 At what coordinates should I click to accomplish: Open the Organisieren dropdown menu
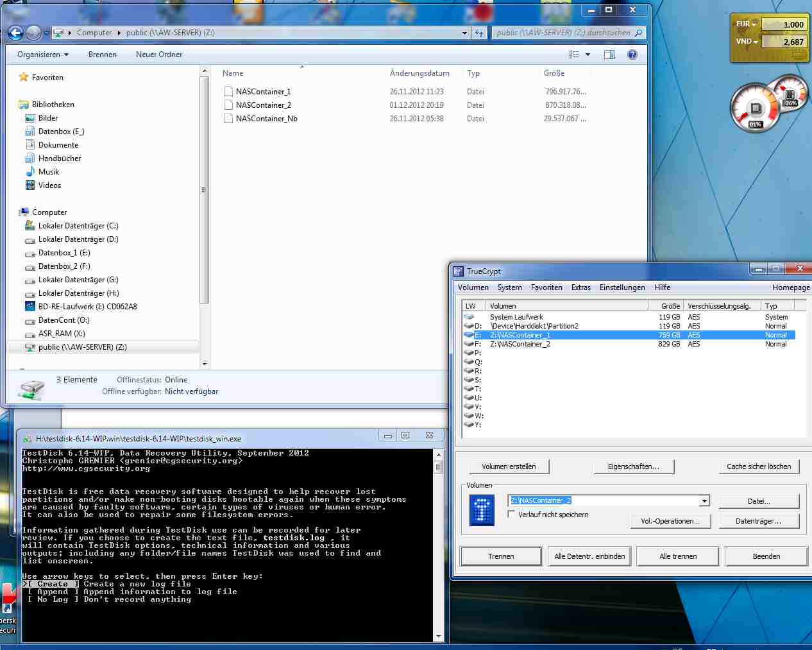pyautogui.click(x=43, y=55)
